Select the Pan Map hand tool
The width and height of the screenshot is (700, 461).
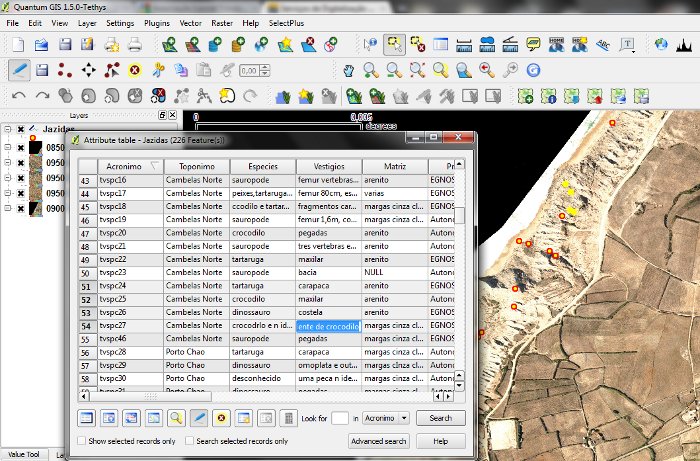348,70
